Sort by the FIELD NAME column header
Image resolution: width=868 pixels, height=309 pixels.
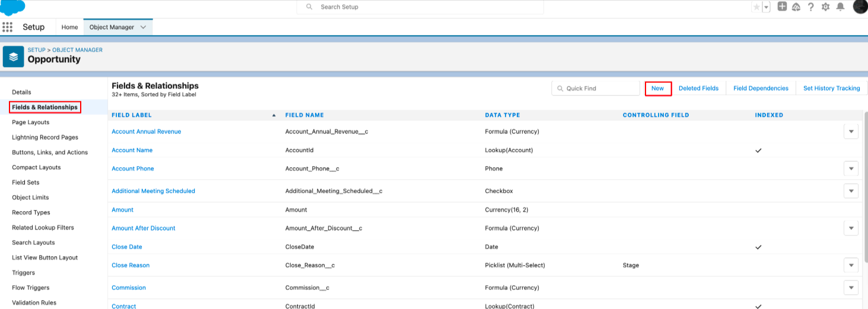[x=304, y=115]
